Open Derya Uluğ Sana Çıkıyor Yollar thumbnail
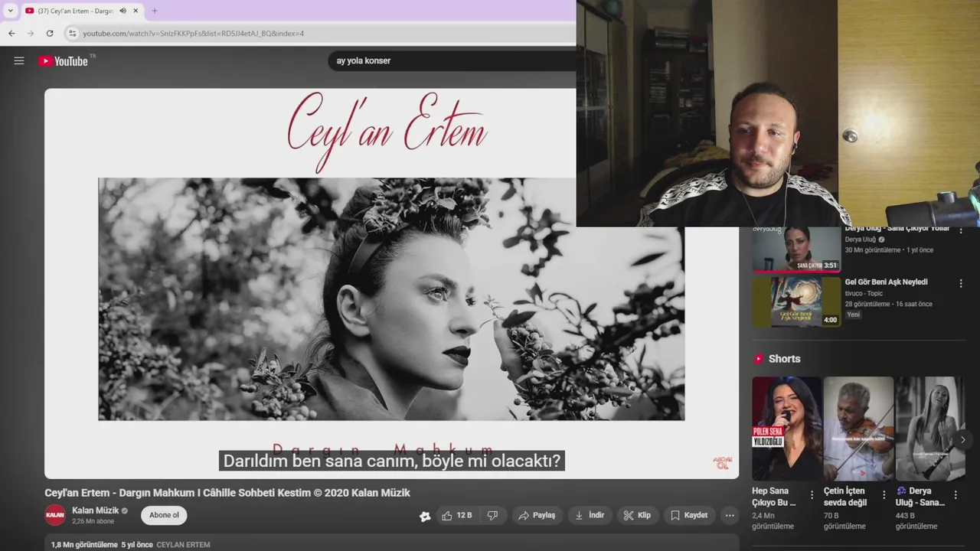Viewport: 980px width, 551px height. (x=796, y=249)
